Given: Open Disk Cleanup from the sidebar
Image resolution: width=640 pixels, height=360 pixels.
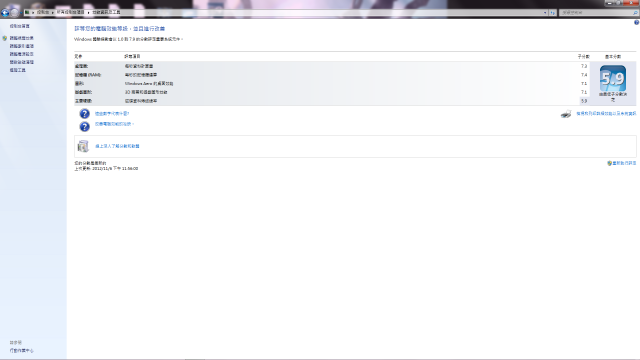Looking at the screenshot, I should point(22,62).
